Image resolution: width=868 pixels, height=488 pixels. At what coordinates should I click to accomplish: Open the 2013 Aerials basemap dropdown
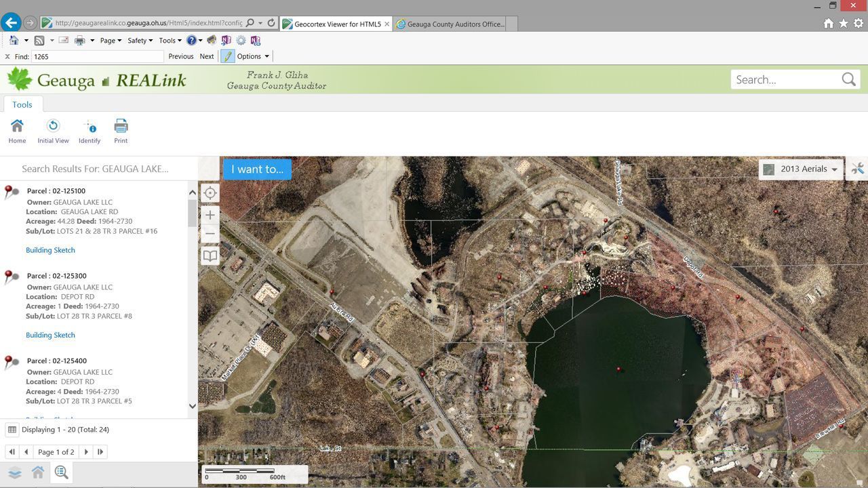click(x=801, y=169)
